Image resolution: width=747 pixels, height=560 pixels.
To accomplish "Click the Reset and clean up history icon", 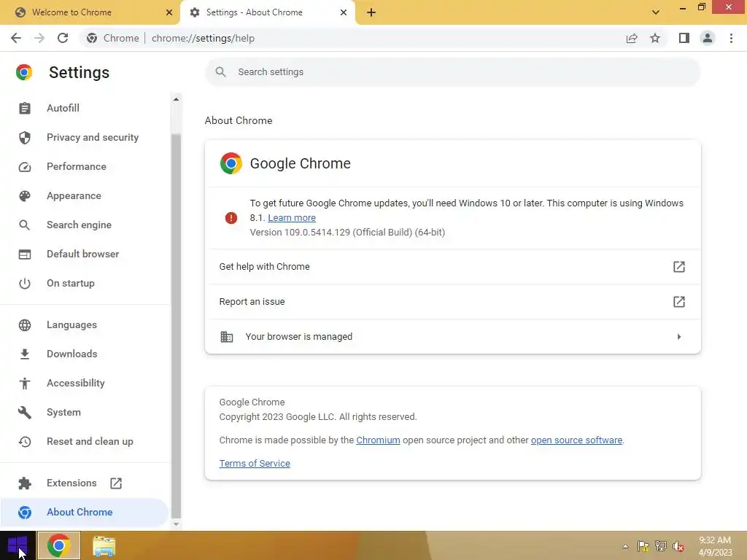I will 25,442.
